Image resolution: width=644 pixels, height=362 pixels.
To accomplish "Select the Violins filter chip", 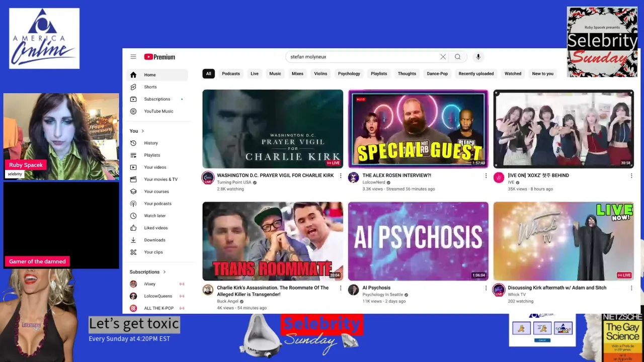I will click(x=320, y=73).
